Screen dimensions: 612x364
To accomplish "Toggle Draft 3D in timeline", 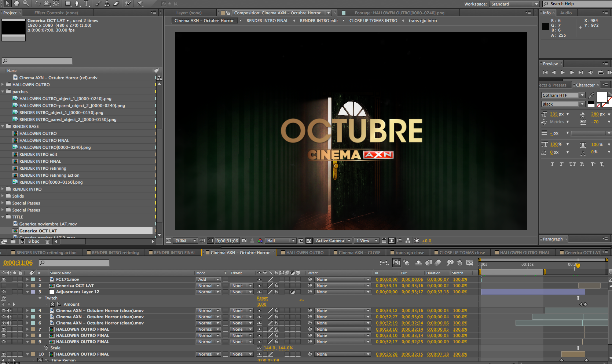I will click(x=406, y=262).
